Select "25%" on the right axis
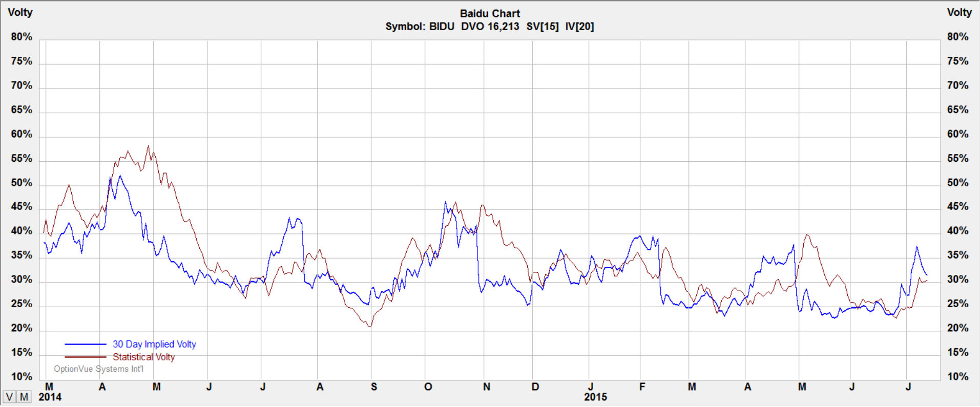The width and height of the screenshot is (980, 407). [958, 304]
